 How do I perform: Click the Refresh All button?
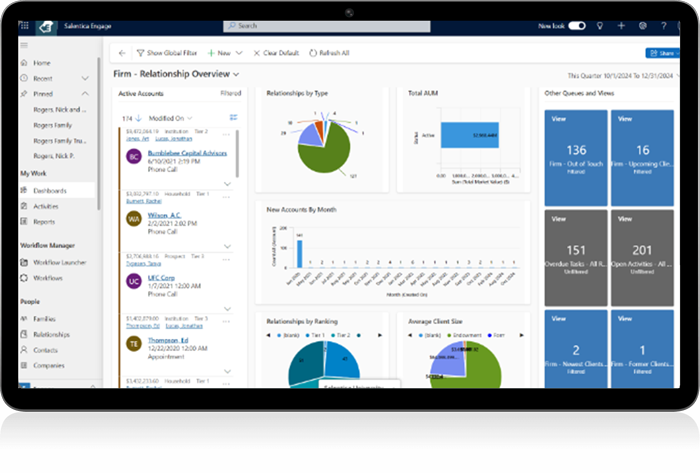[330, 52]
